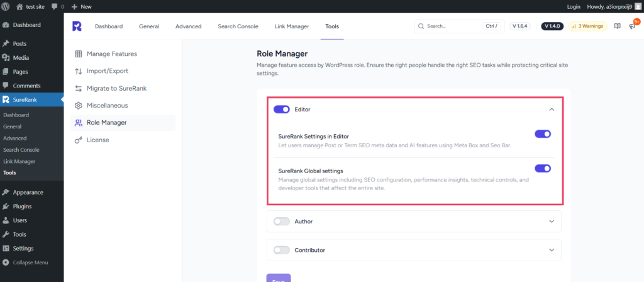The height and width of the screenshot is (282, 644).
Task: Click the Role Manager people icon
Action: (78, 123)
